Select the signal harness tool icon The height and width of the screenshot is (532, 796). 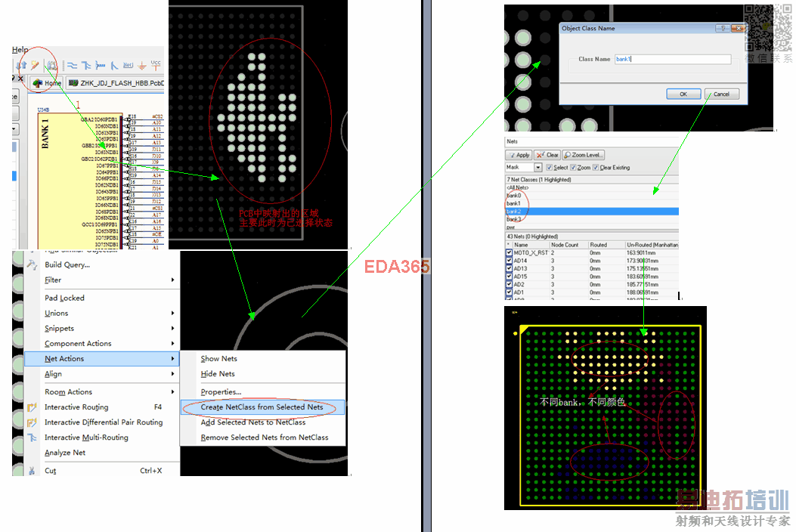pos(101,66)
